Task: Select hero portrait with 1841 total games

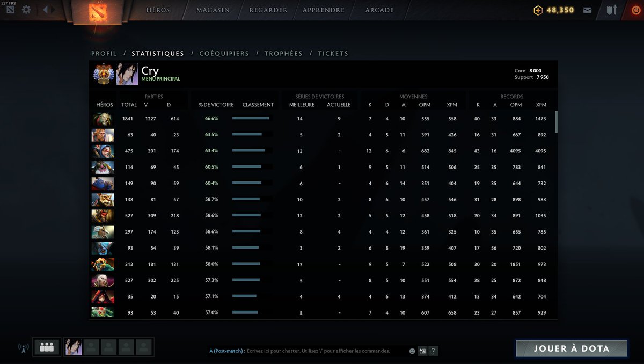Action: (103, 119)
